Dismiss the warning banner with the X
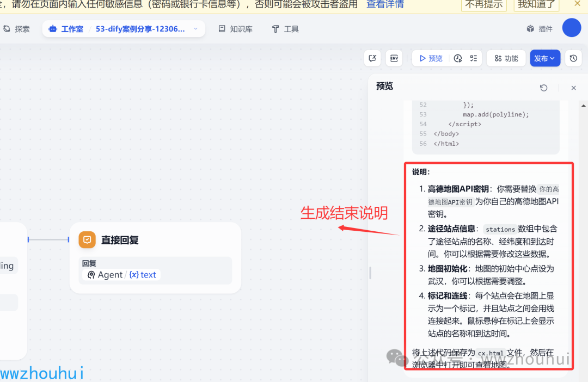 [577, 4]
